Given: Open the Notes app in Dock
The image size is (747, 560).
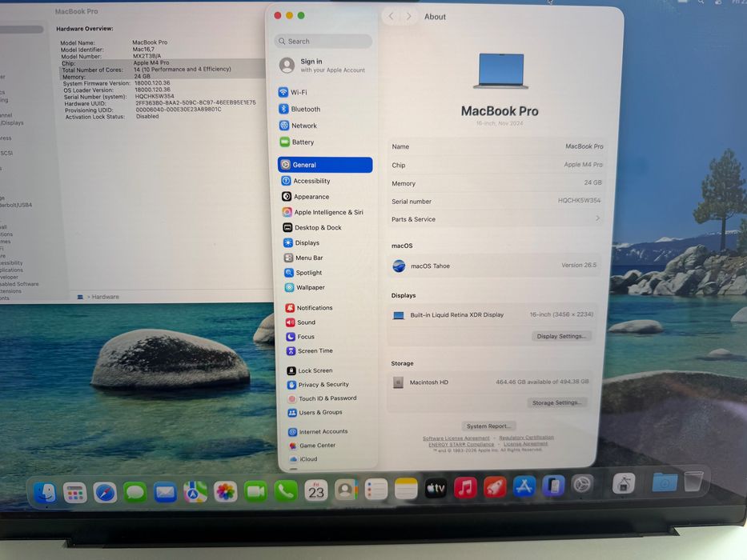Looking at the screenshot, I should click(405, 489).
